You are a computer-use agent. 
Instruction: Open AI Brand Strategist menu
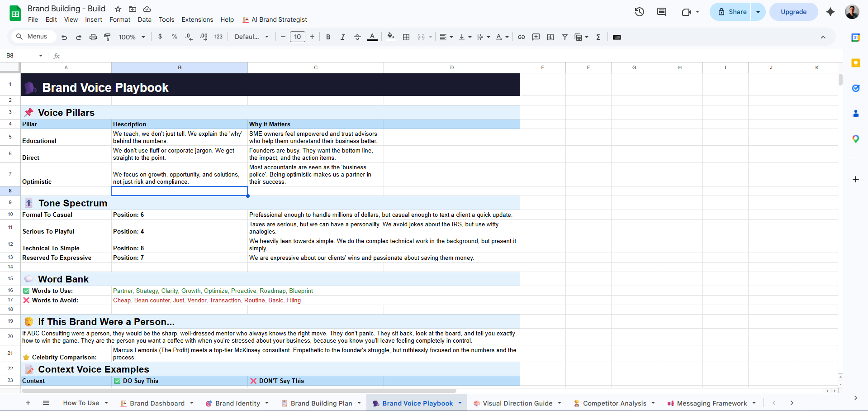coord(275,19)
